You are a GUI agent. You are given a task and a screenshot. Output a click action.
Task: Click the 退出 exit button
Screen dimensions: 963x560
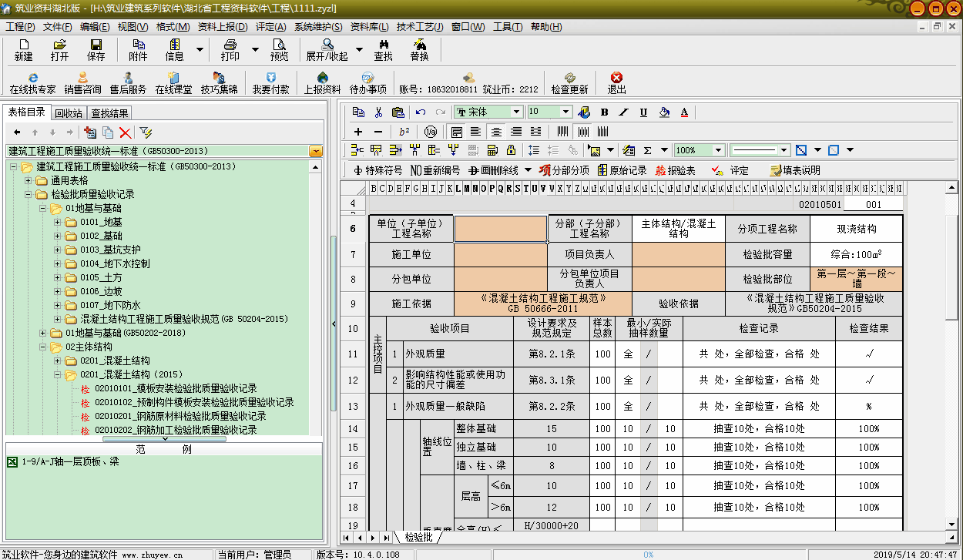616,82
